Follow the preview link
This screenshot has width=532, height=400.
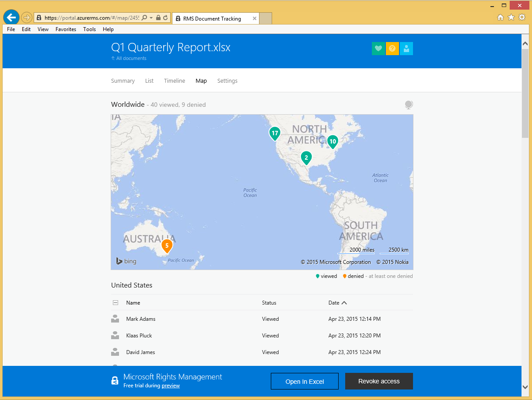pos(171,386)
